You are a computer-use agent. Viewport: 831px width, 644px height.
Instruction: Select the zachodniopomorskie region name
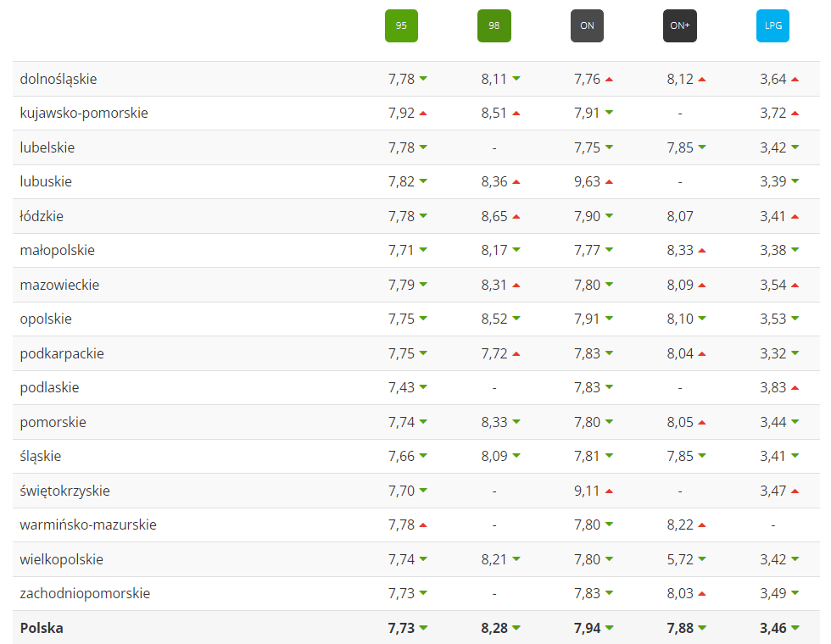click(x=85, y=593)
